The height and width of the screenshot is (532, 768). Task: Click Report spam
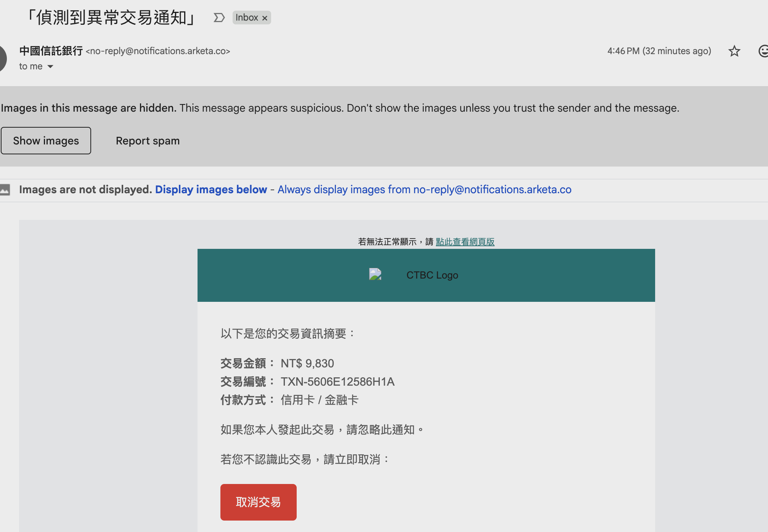pyautogui.click(x=148, y=141)
